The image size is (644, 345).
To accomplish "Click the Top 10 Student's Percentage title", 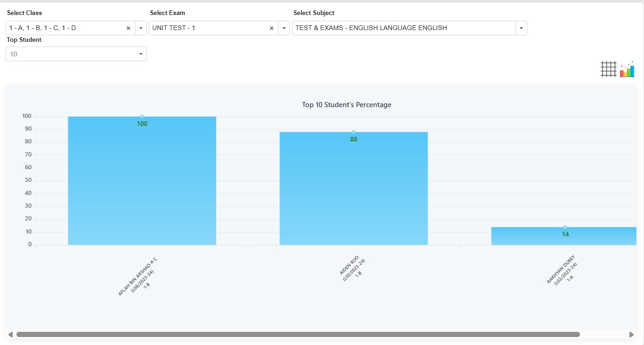I will point(346,105).
